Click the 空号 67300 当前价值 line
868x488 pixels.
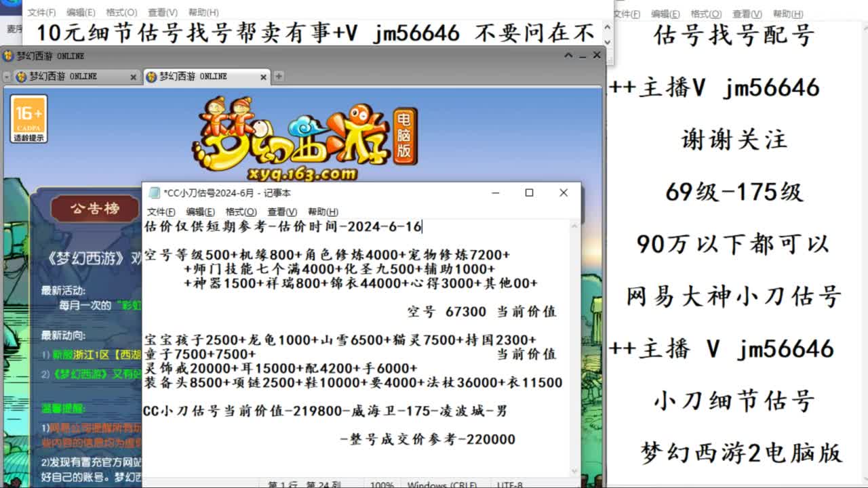coord(481,312)
